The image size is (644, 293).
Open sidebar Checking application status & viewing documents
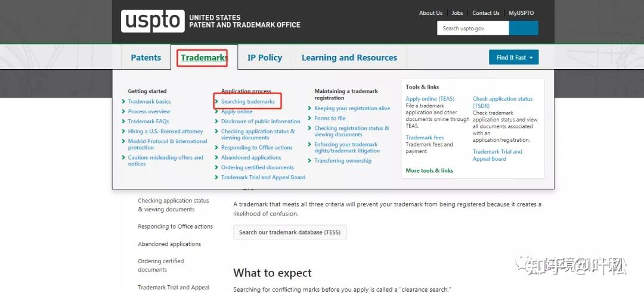pos(174,205)
